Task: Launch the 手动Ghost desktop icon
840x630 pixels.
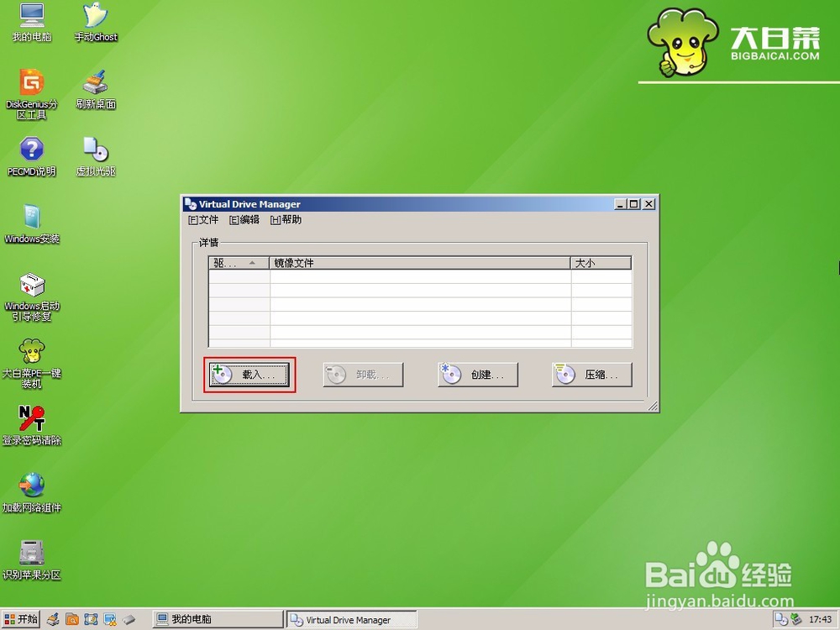Action: click(96, 23)
